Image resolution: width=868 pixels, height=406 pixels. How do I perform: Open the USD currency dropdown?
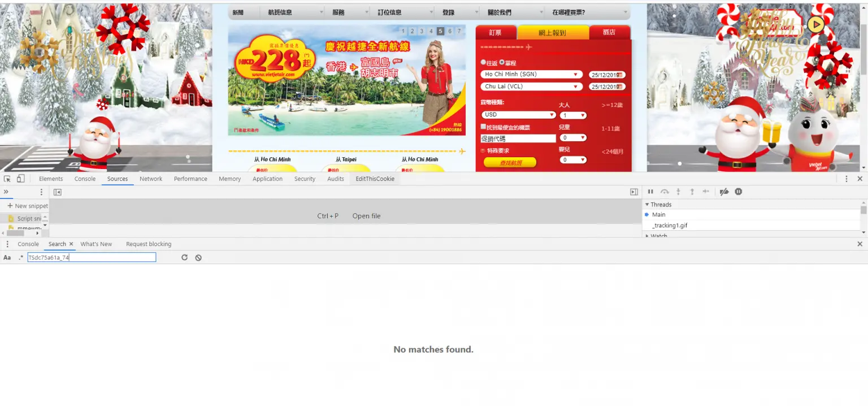tap(519, 115)
